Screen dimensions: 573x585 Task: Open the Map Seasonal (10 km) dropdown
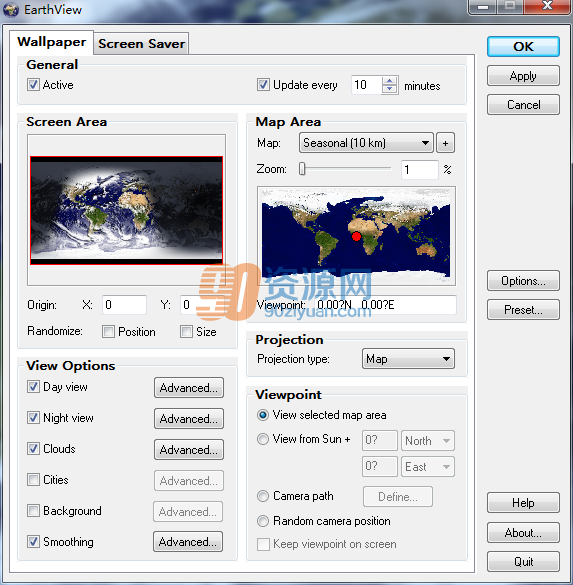(366, 143)
